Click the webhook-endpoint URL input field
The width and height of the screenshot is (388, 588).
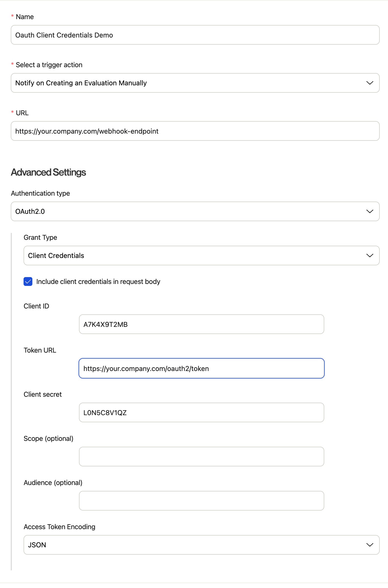click(195, 131)
